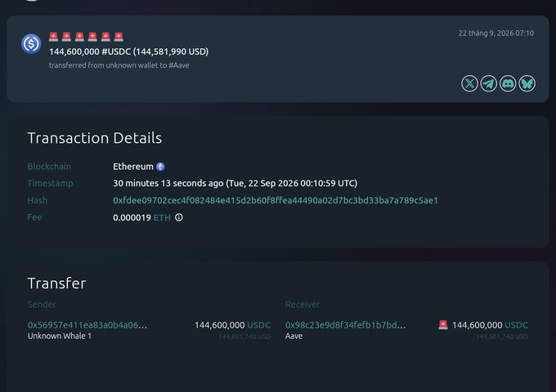556x392 pixels.
Task: Click the fee info circle icon
Action: [179, 217]
